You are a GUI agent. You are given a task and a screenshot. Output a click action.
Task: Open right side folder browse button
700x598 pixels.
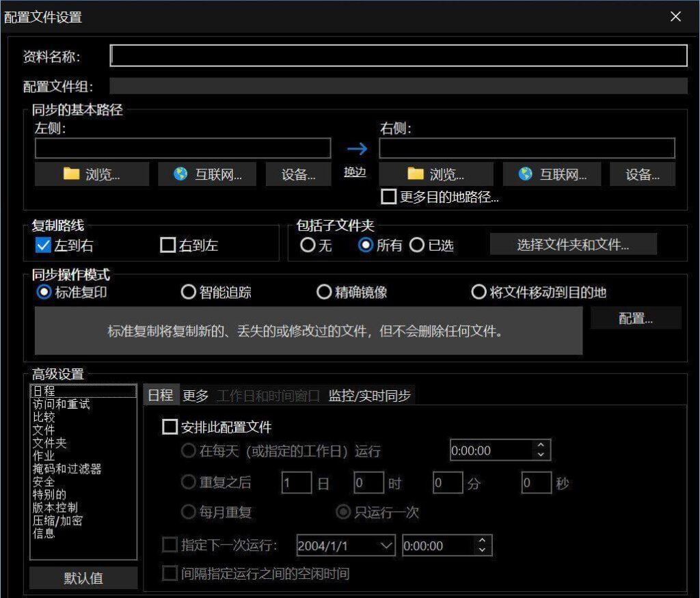pos(436,174)
